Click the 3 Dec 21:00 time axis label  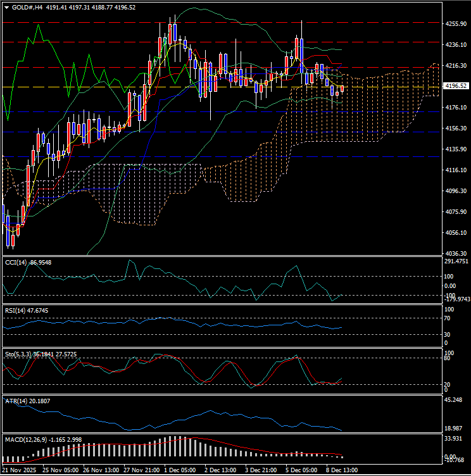(x=260, y=471)
